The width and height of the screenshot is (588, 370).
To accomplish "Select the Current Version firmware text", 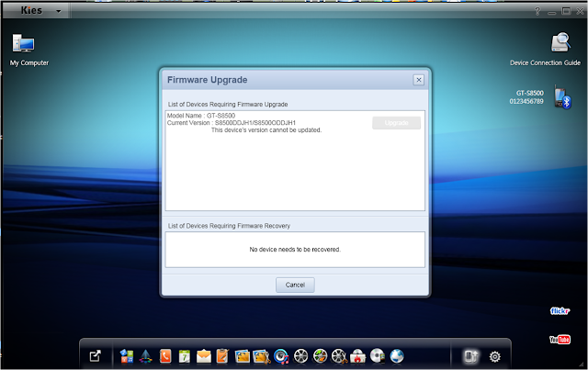I will [x=232, y=123].
